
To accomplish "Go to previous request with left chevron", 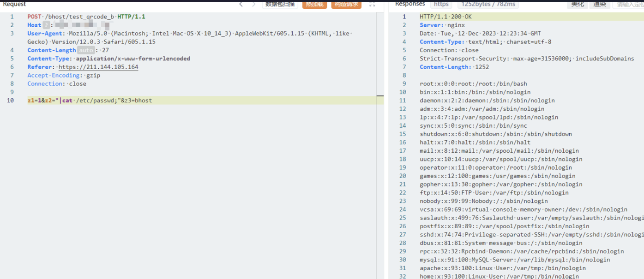I will coord(241,4).
